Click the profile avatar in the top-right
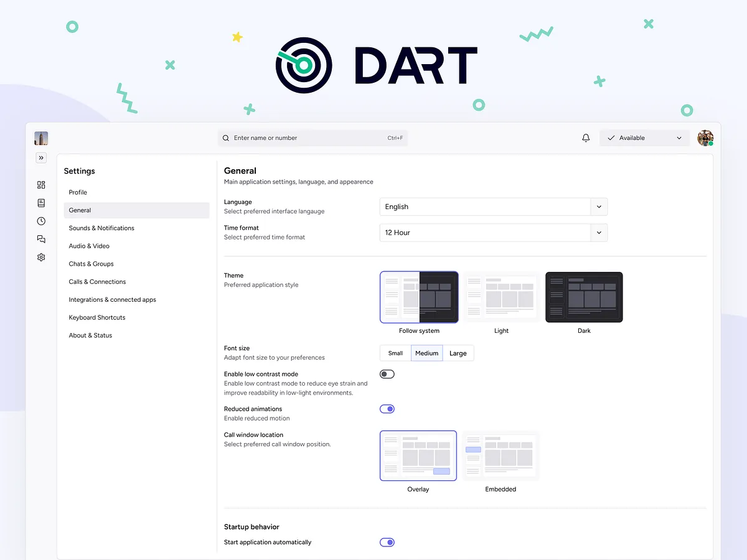 [705, 138]
